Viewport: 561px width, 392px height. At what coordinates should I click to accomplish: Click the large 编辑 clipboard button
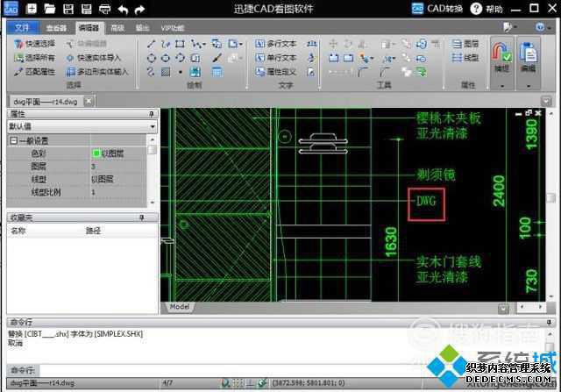click(528, 56)
